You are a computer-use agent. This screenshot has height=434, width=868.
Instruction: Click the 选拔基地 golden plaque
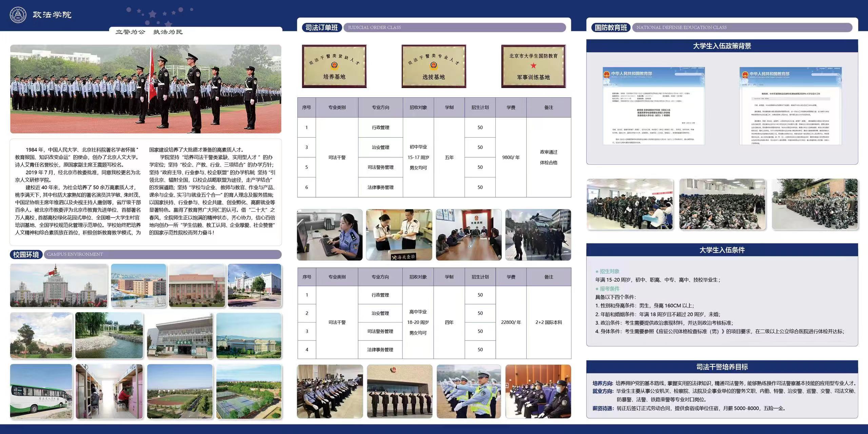[x=434, y=66]
